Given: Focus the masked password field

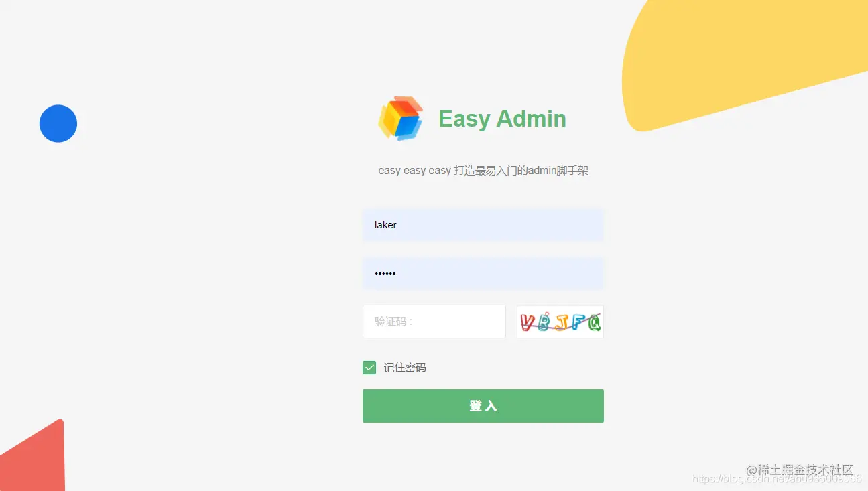Looking at the screenshot, I should click(x=483, y=273).
